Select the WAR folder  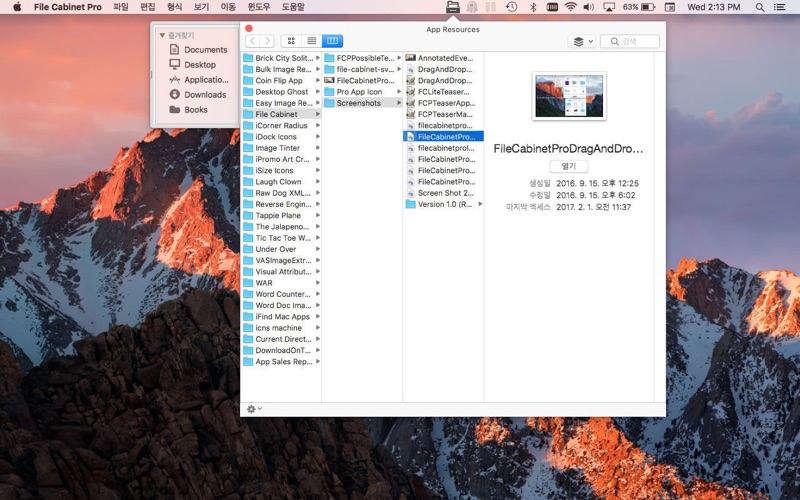281,283
